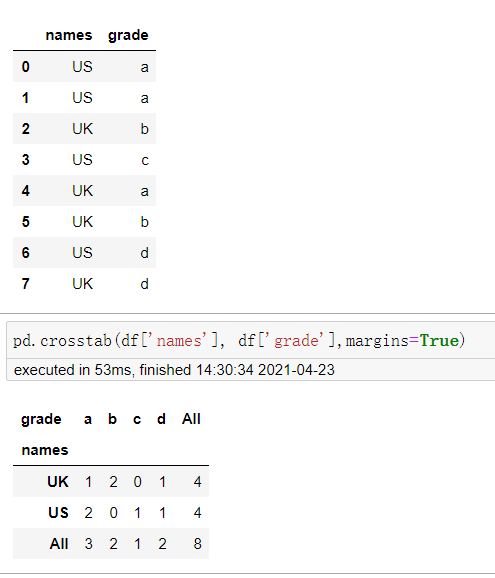495x578 pixels.
Task: Click row index 0 in the dataframe
Action: click(25, 67)
